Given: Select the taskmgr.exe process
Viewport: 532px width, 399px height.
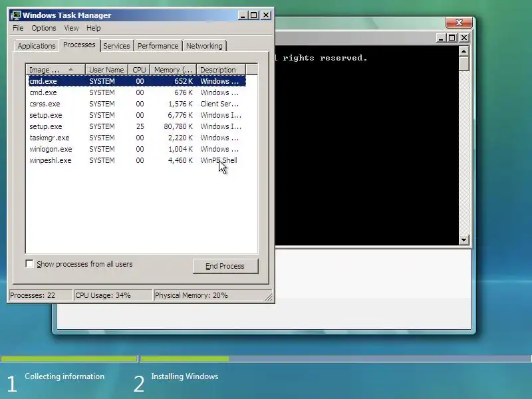Looking at the screenshot, I should coord(137,138).
